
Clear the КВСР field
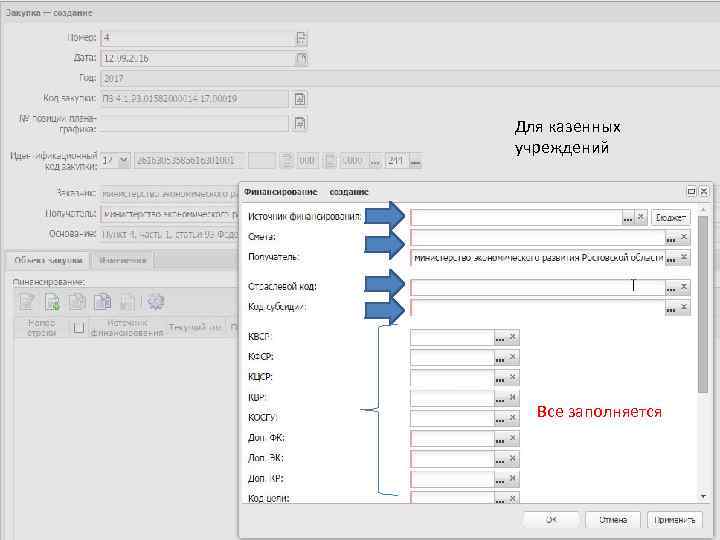pos(513,338)
